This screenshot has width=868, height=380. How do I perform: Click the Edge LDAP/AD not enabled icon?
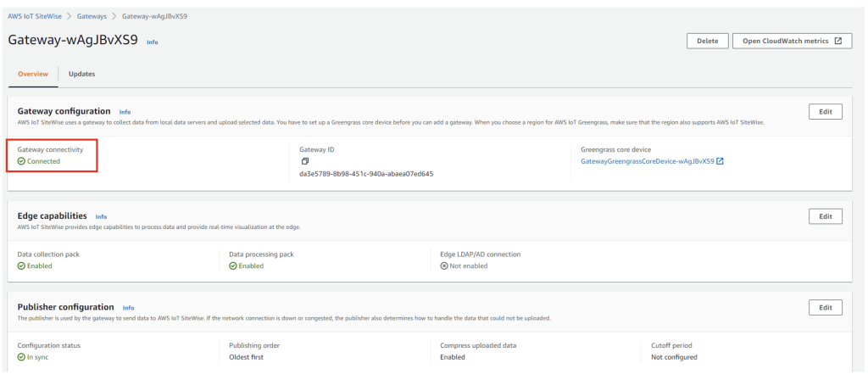coord(443,265)
